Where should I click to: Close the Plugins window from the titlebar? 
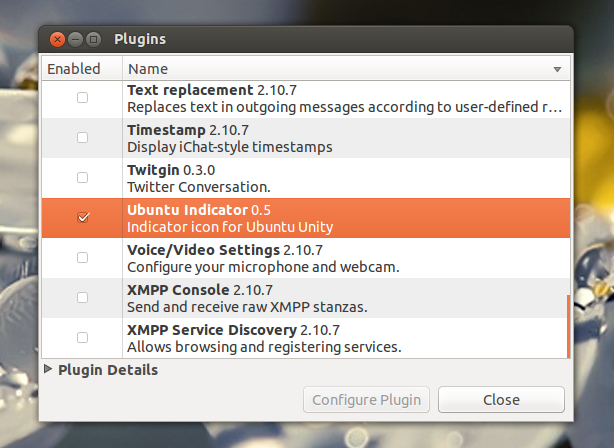[57, 40]
